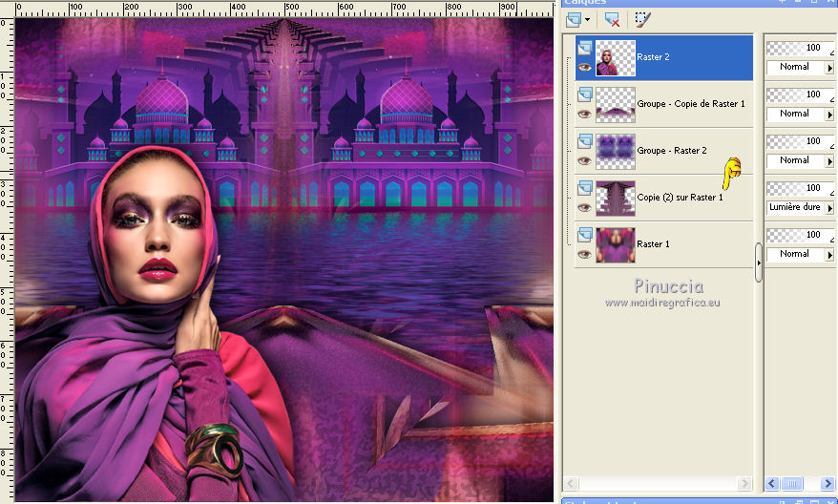
Task: Click the layer type icon of Raster 1
Action: (x=585, y=235)
